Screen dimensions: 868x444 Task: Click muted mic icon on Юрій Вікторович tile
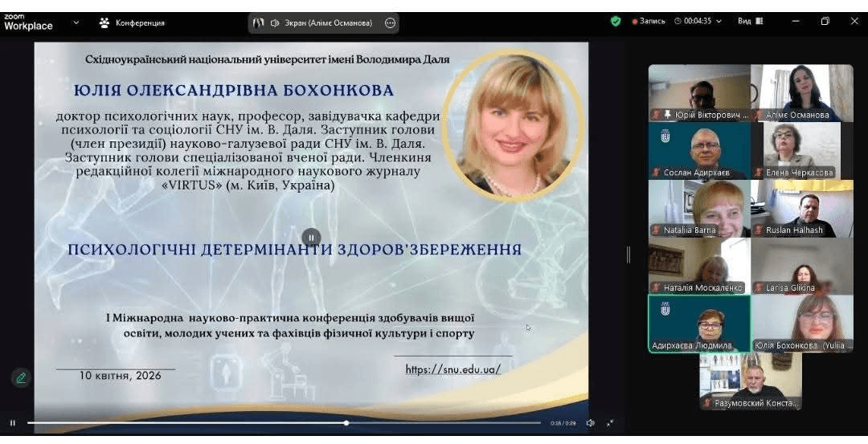[657, 115]
